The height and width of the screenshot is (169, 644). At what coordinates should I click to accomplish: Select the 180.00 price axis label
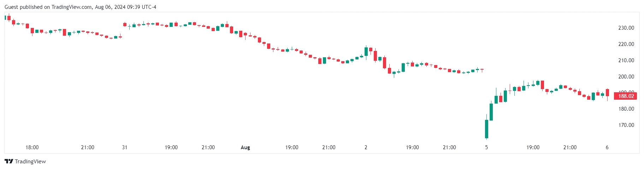click(626, 109)
